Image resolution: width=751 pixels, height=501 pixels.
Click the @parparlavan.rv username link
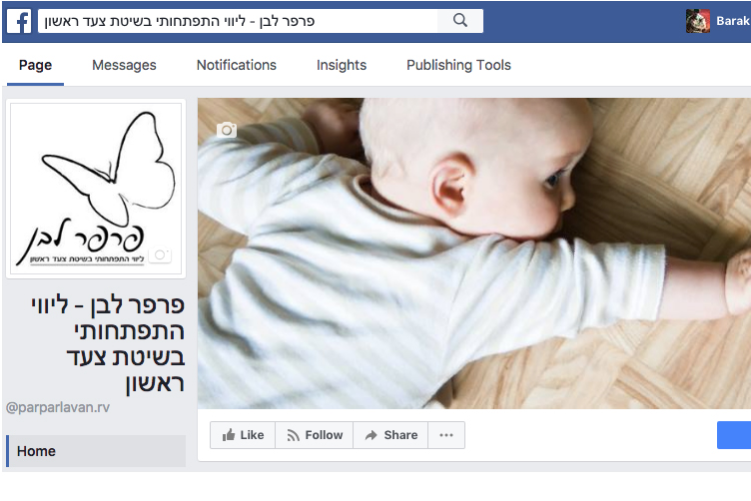57,407
